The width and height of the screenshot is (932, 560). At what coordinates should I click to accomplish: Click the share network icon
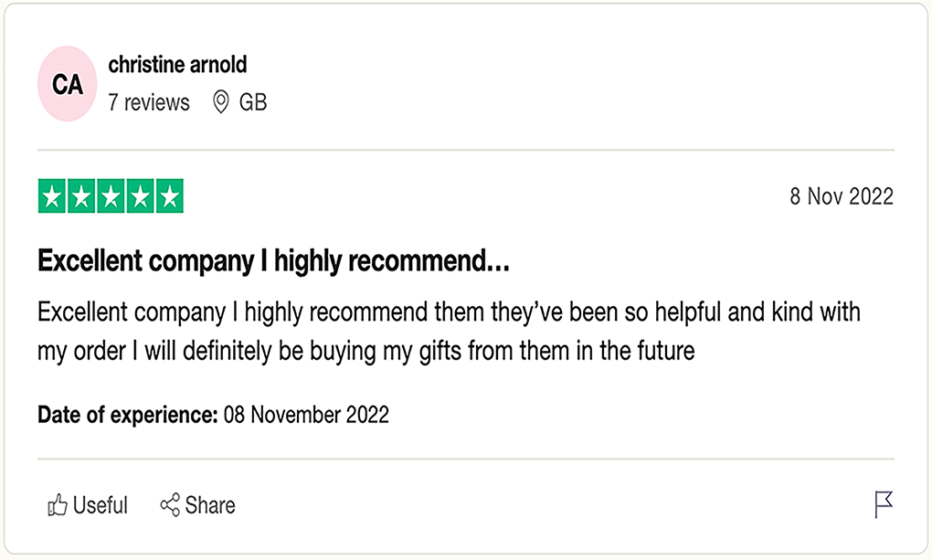click(x=170, y=504)
